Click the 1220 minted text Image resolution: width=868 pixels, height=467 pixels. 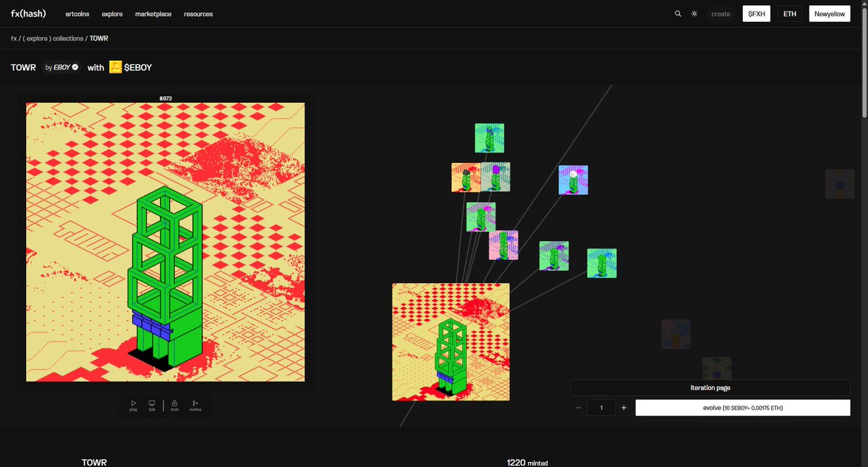(x=527, y=462)
